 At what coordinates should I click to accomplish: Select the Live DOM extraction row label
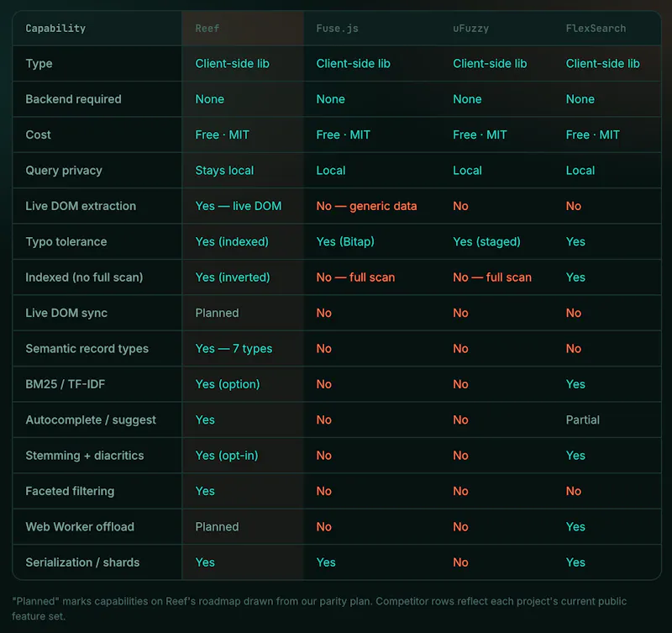pos(81,206)
